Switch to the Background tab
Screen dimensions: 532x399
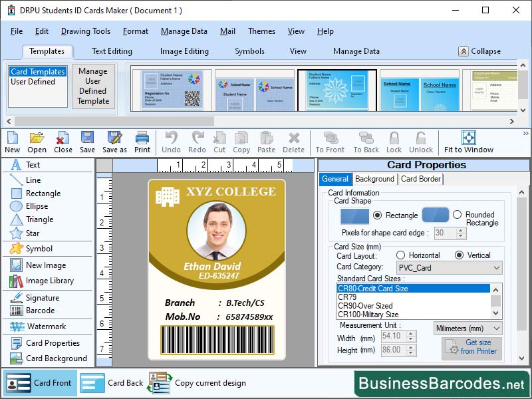coord(374,179)
